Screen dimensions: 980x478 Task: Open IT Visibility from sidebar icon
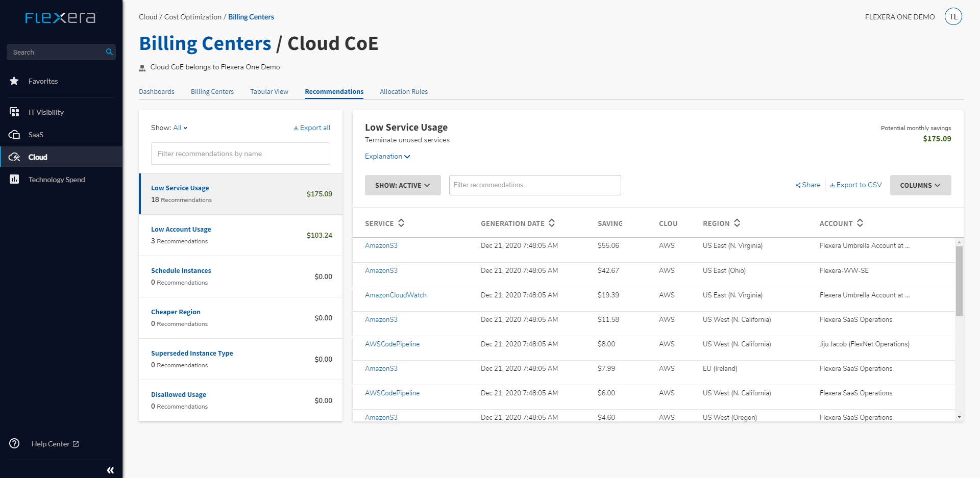(x=14, y=112)
